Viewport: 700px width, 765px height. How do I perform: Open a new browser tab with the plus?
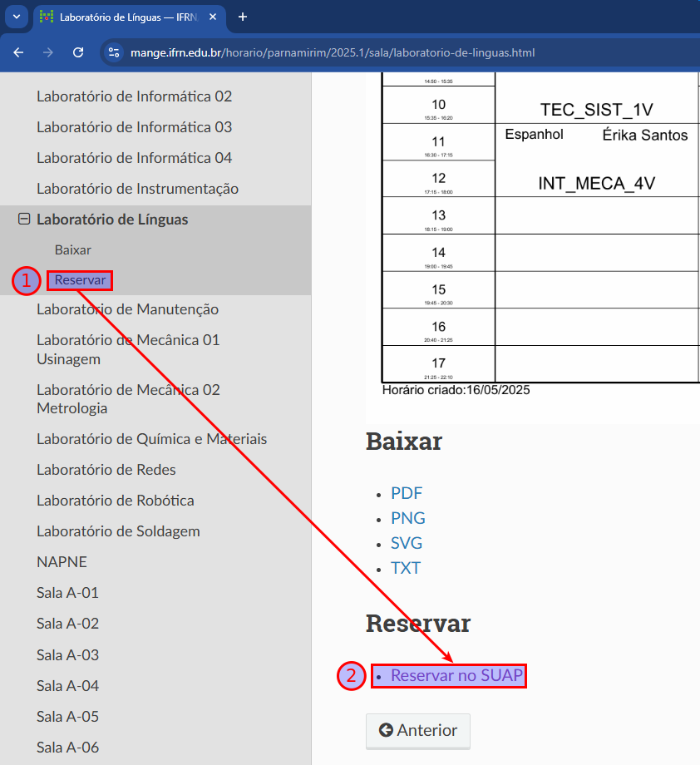pyautogui.click(x=241, y=17)
